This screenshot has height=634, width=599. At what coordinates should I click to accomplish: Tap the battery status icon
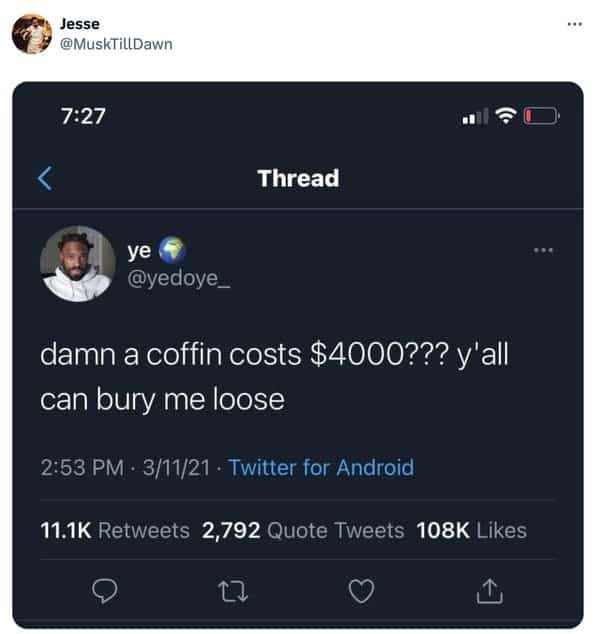(542, 116)
